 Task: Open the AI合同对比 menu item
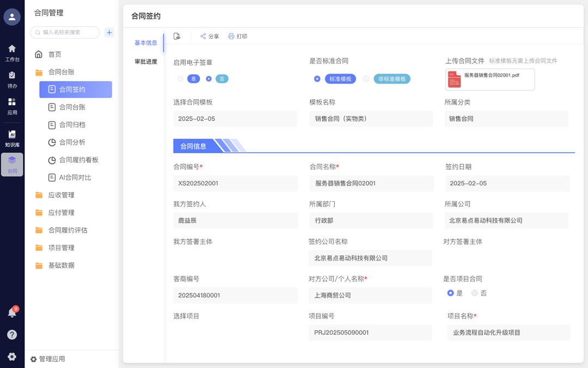(x=75, y=177)
